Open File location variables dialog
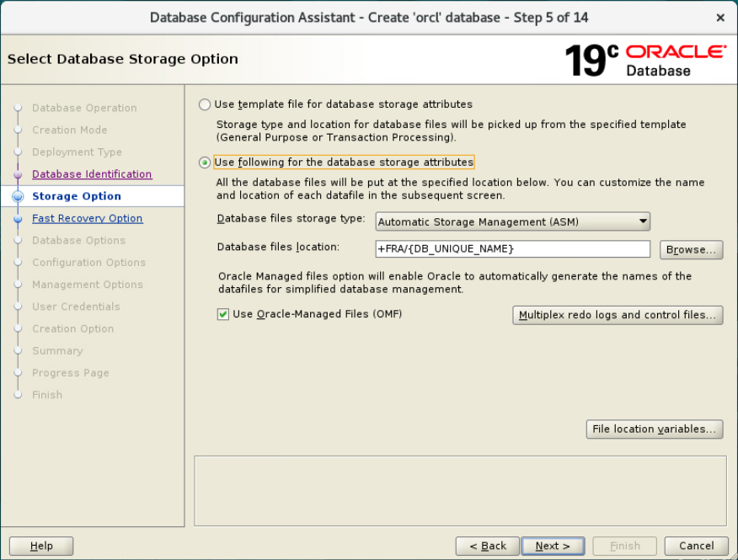 tap(655, 429)
